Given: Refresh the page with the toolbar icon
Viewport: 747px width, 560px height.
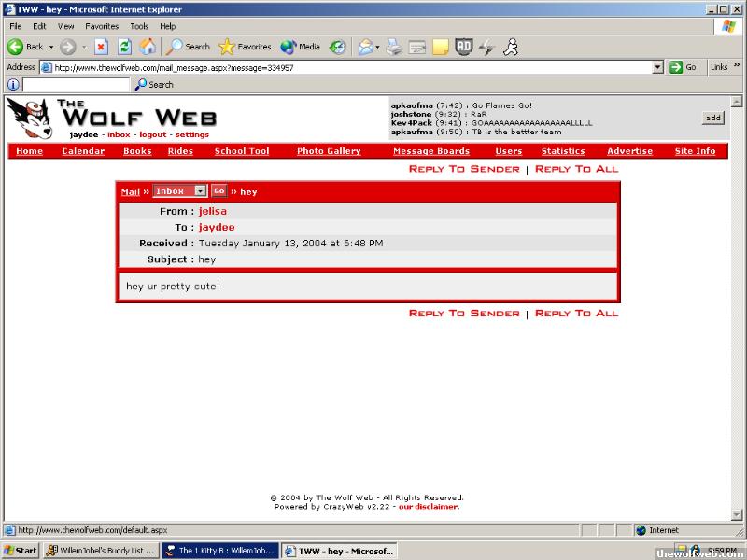Looking at the screenshot, I should point(124,47).
